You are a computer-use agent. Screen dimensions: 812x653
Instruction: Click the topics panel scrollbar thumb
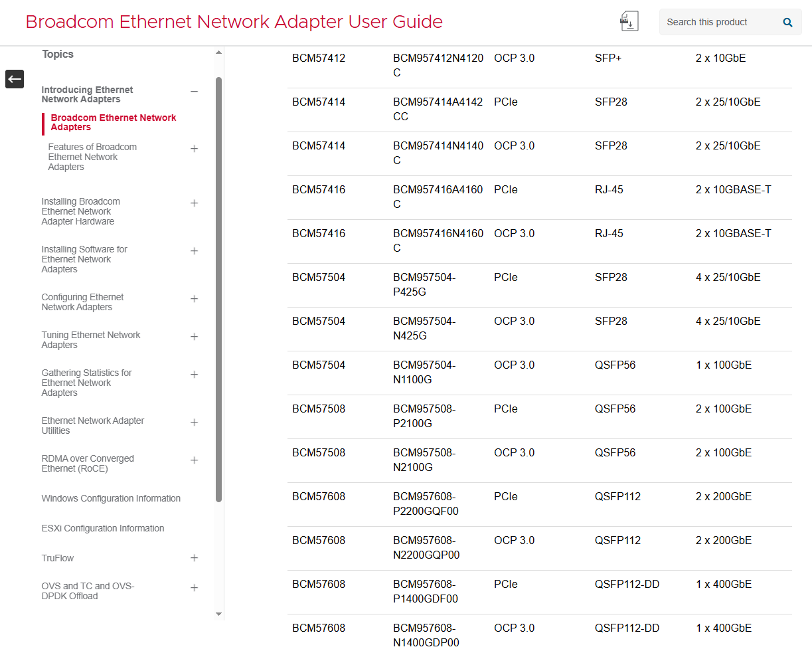218,289
